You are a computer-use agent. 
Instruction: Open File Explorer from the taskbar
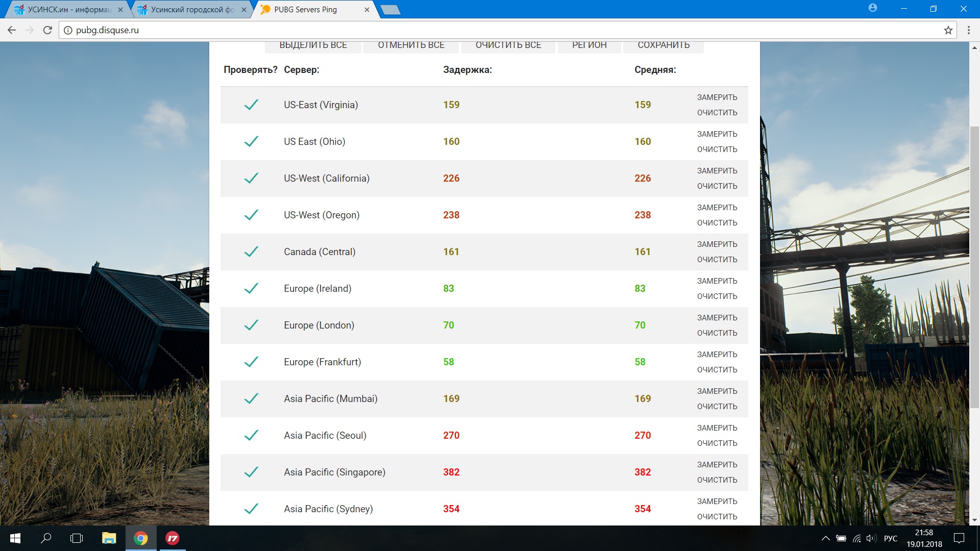[109, 538]
